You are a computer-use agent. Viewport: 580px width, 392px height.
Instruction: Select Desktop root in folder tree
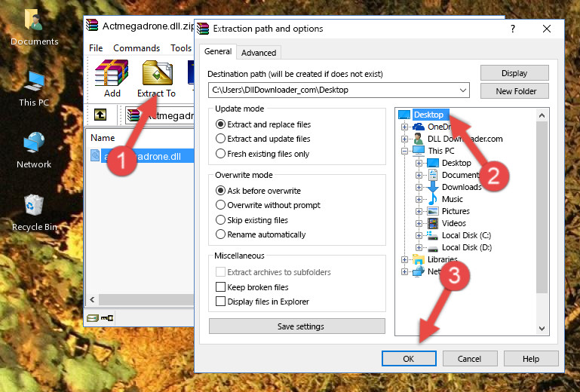428,115
